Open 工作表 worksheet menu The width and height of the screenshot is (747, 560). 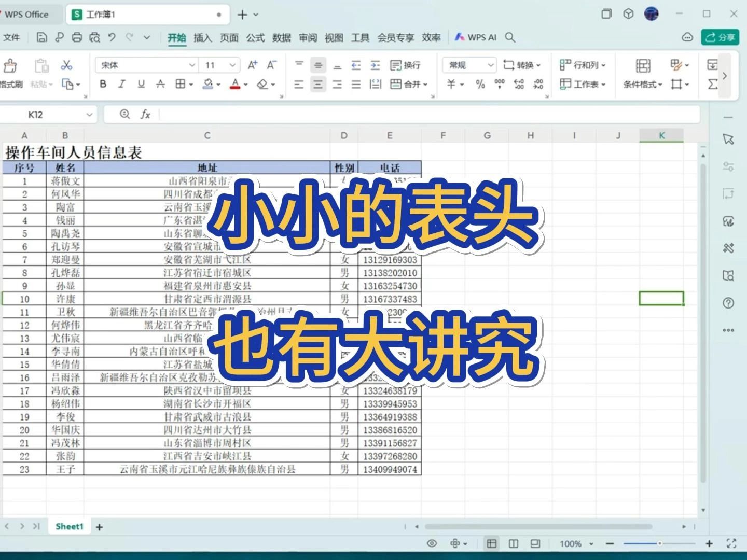click(x=583, y=84)
